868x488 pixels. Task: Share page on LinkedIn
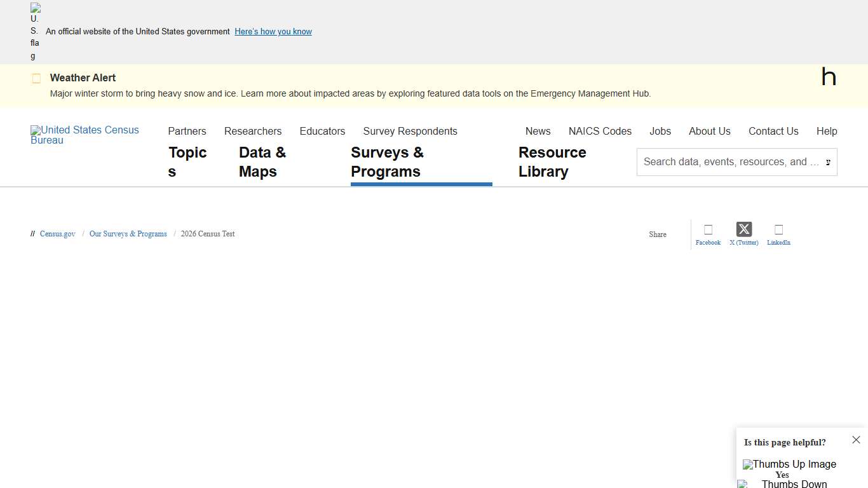(x=778, y=234)
